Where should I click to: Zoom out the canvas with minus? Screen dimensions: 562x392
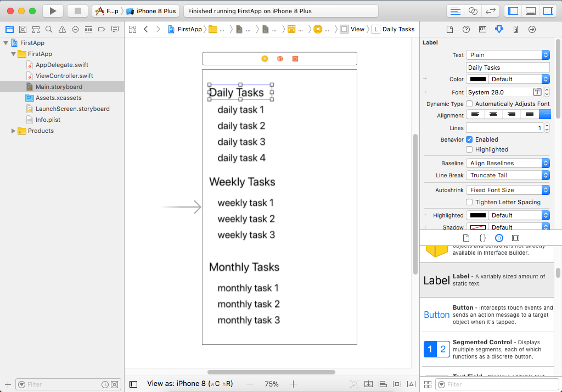[250, 384]
